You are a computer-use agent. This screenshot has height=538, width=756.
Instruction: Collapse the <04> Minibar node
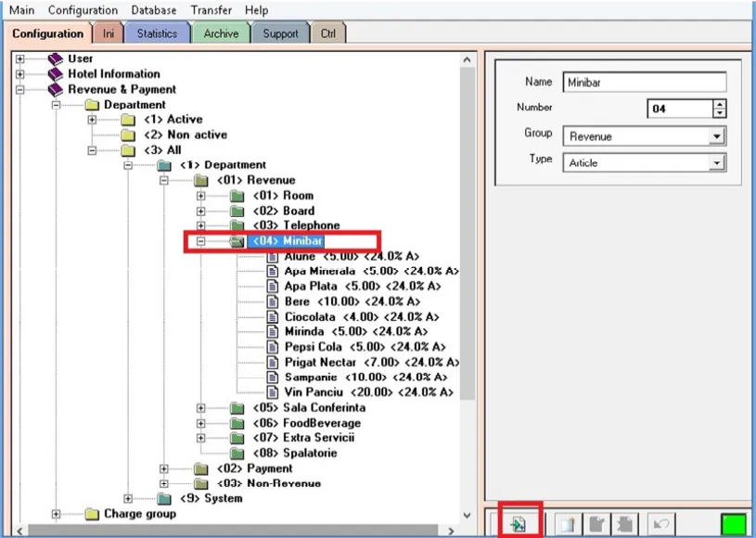tap(200, 241)
